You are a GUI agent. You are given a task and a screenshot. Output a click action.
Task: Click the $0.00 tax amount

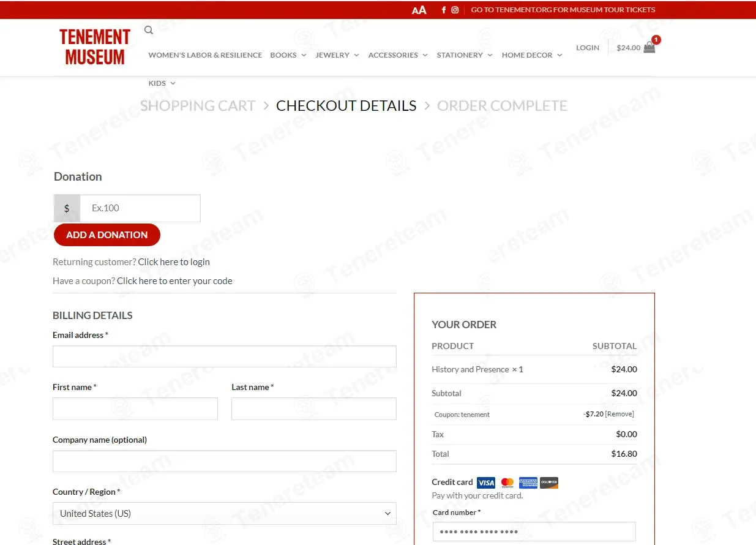pos(626,434)
